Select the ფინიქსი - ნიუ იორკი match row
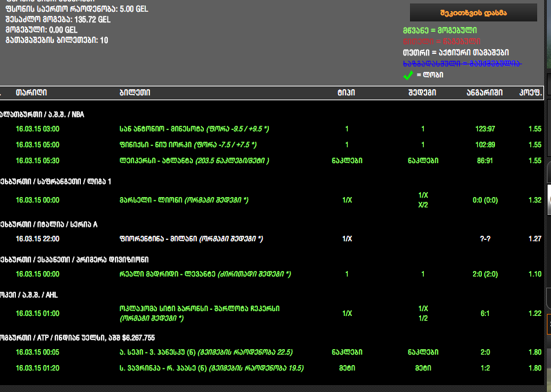The width and height of the screenshot is (551, 392). [272, 144]
